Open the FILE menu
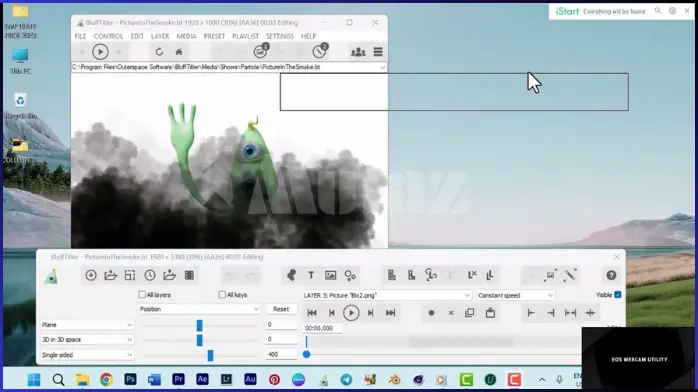The height and width of the screenshot is (392, 698). coord(81,36)
